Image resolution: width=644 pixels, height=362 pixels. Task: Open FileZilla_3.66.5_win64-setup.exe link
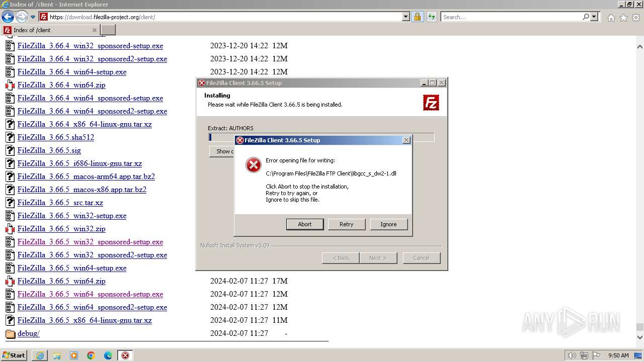[x=72, y=268]
